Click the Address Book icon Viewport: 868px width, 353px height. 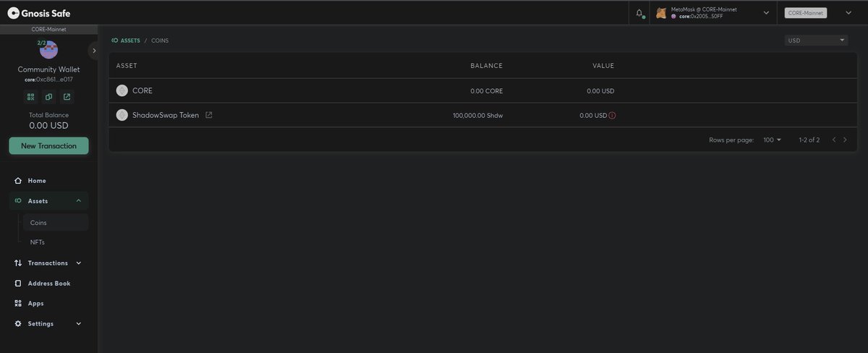pos(18,284)
